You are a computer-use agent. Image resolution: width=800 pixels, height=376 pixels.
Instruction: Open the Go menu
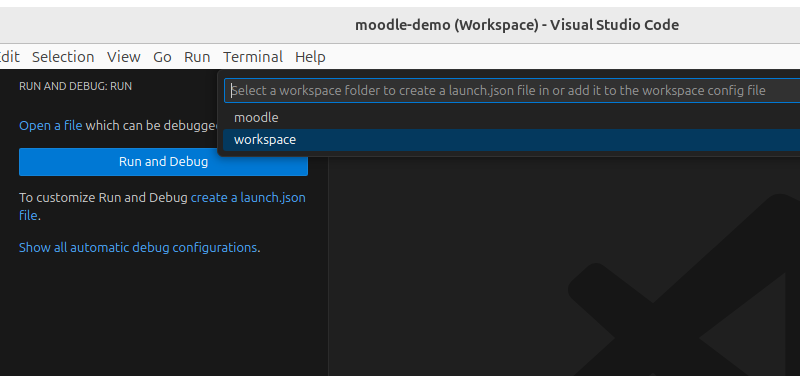click(162, 57)
